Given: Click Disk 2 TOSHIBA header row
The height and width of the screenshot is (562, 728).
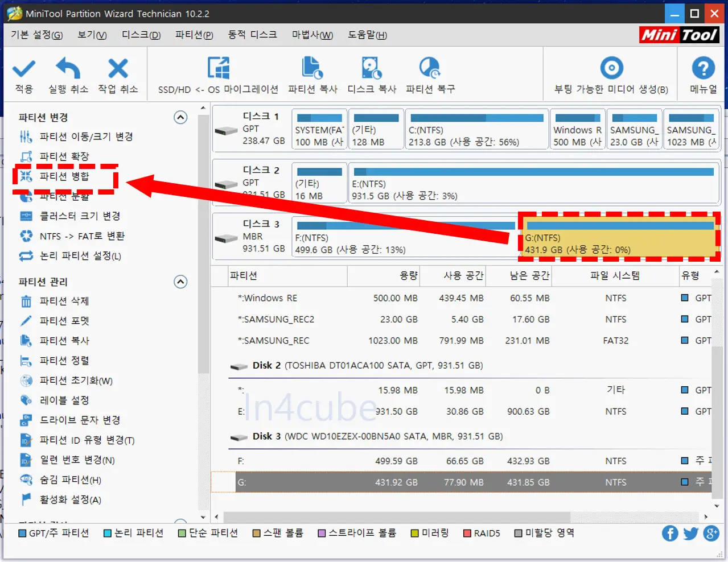Looking at the screenshot, I should coord(461,365).
